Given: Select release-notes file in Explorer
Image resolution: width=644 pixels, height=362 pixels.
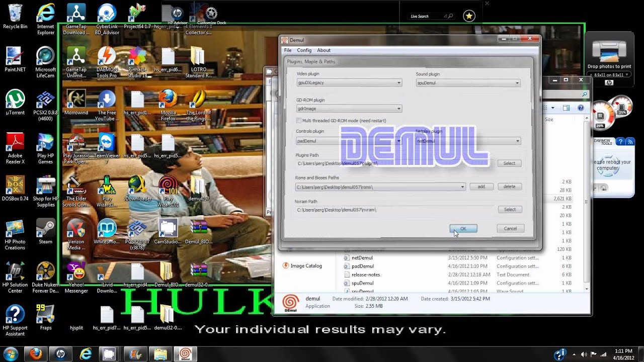Looking at the screenshot, I should tap(366, 275).
